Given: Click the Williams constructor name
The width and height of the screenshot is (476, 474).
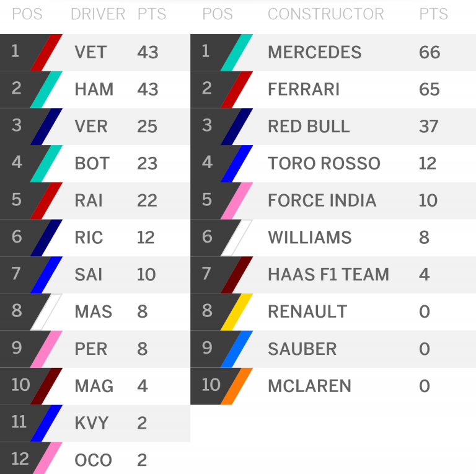Looking at the screenshot, I should [x=310, y=237].
